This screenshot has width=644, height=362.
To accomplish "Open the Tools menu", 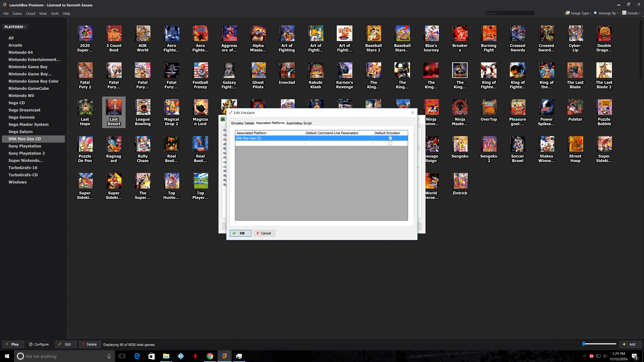I will pos(55,13).
